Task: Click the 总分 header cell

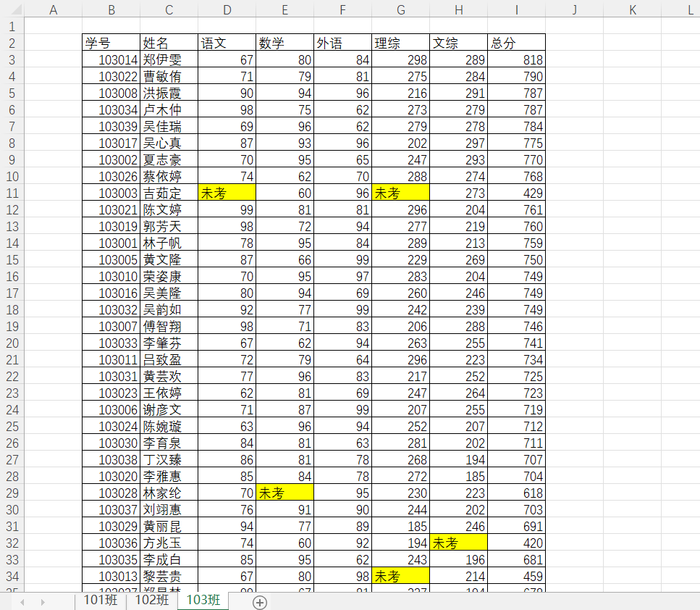Action: coord(517,43)
